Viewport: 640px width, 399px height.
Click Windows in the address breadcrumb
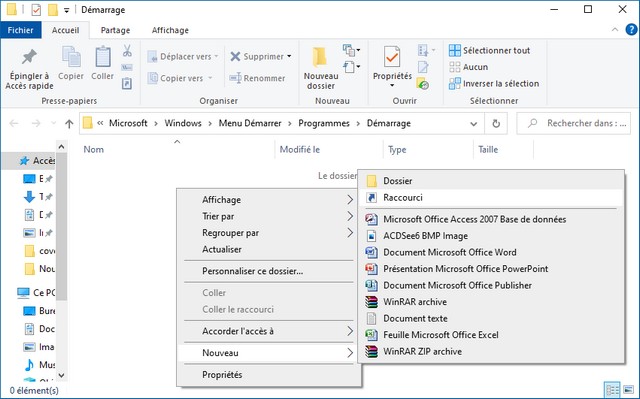183,123
